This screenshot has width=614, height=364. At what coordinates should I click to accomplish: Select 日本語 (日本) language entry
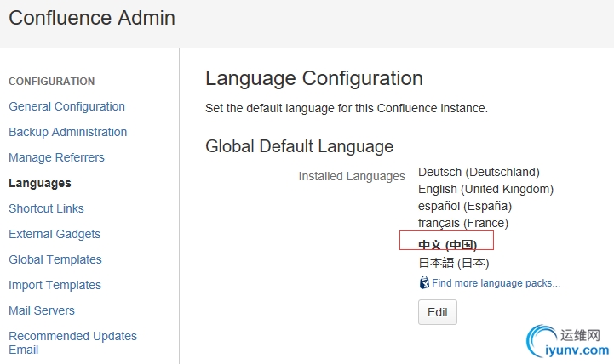(453, 263)
